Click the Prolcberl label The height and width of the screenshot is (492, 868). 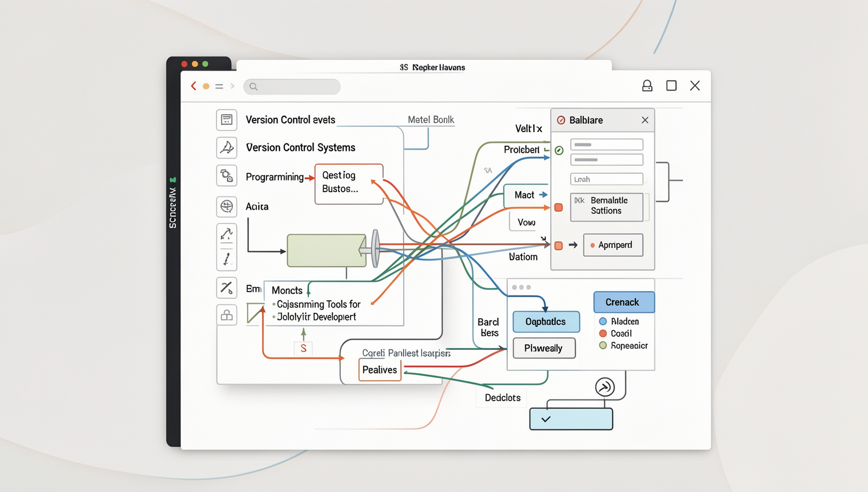click(x=521, y=150)
